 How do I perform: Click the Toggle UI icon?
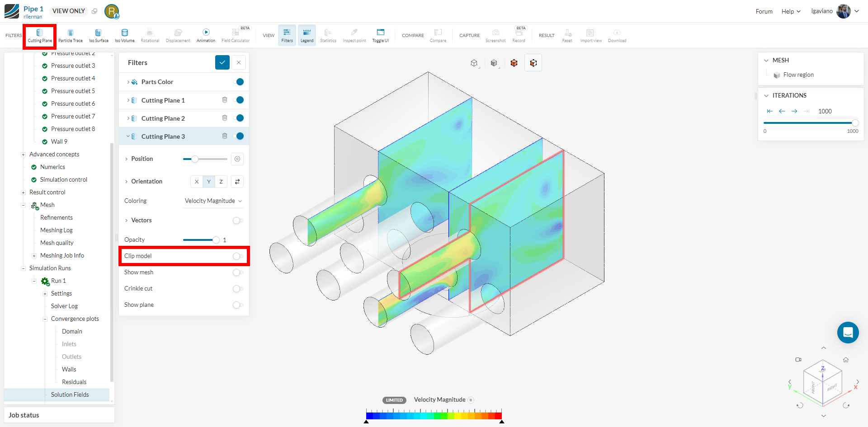[x=381, y=32]
